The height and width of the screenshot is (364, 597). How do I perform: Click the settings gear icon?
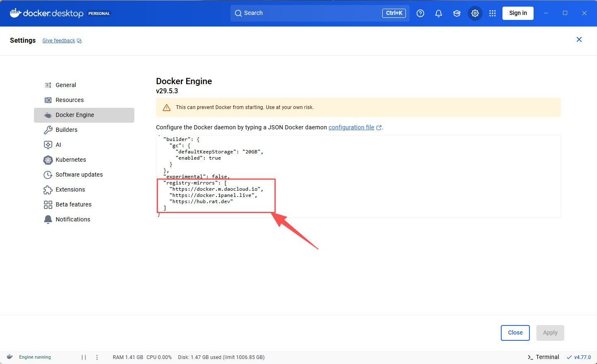[475, 13]
